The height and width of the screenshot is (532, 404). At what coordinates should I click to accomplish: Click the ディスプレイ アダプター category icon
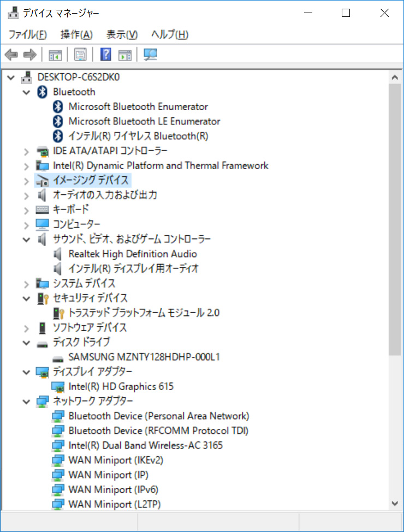tap(43, 372)
